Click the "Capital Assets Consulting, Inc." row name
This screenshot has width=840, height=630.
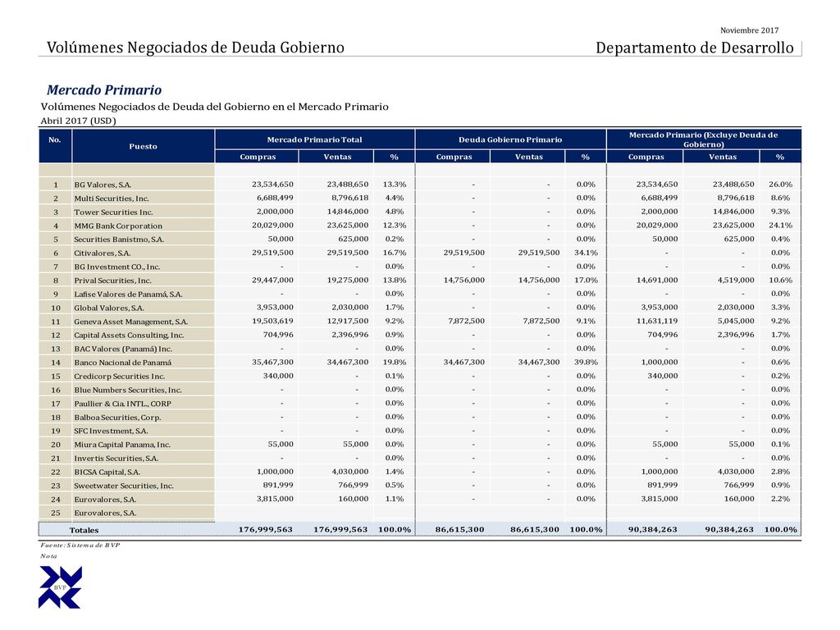129,336
